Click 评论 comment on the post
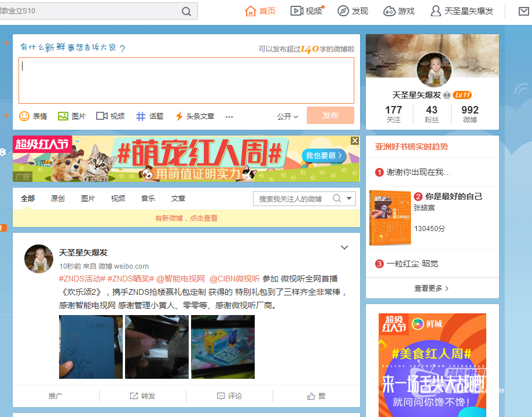The width and height of the screenshot is (532, 417). (230, 396)
